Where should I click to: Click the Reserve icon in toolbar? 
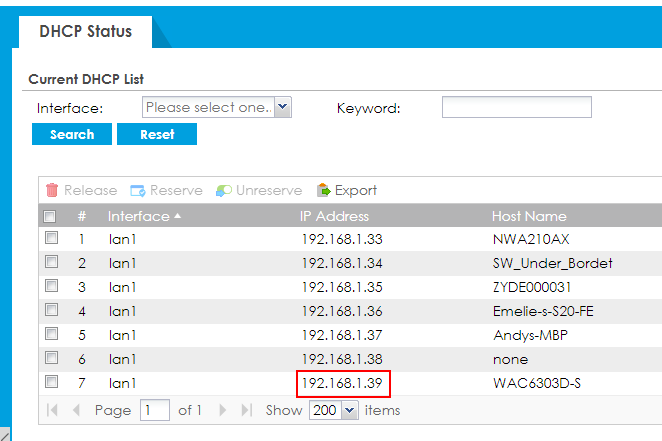pyautogui.click(x=138, y=190)
